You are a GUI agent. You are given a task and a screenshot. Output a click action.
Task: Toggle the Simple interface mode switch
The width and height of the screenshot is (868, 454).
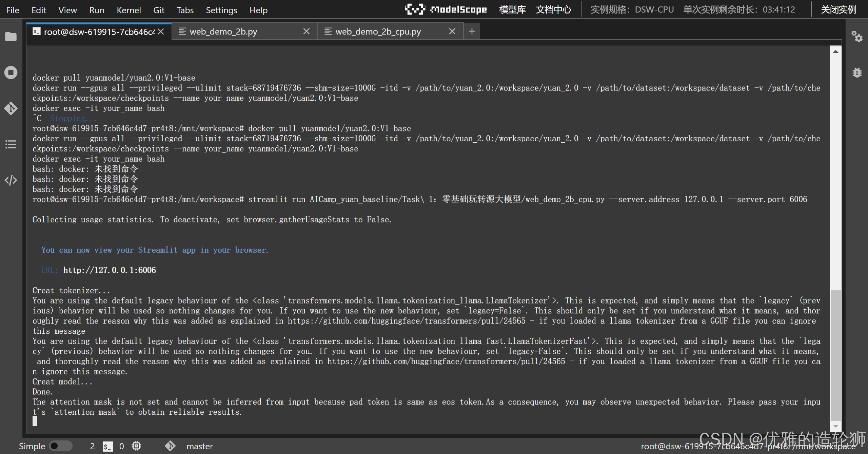coord(60,446)
